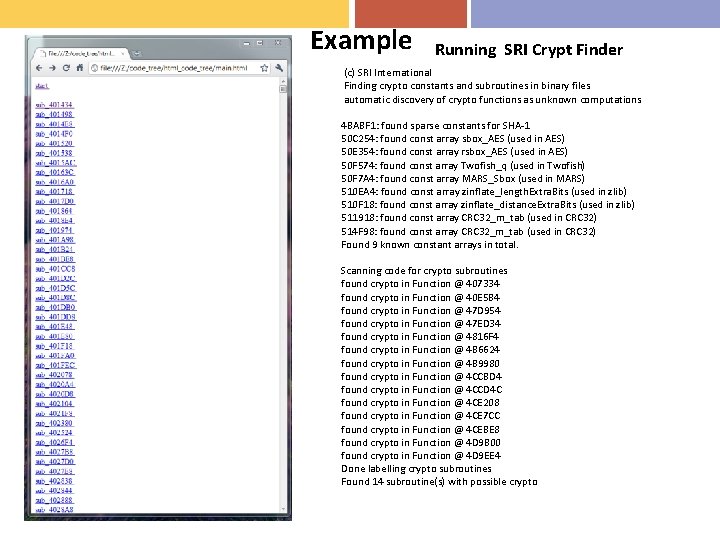The width and height of the screenshot is (720, 540).
Task: Open the sub_401718 link
Action: [54, 191]
